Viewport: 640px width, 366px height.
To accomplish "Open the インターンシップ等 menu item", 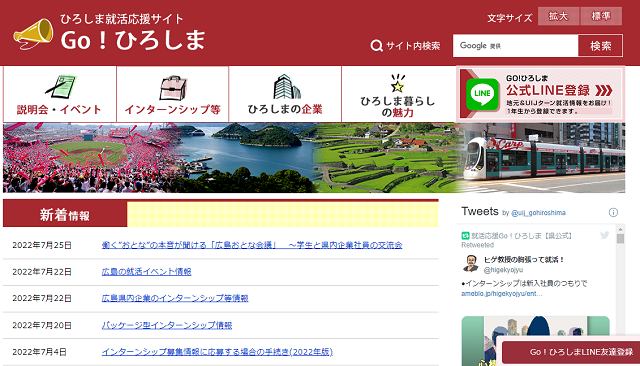I will (x=173, y=94).
